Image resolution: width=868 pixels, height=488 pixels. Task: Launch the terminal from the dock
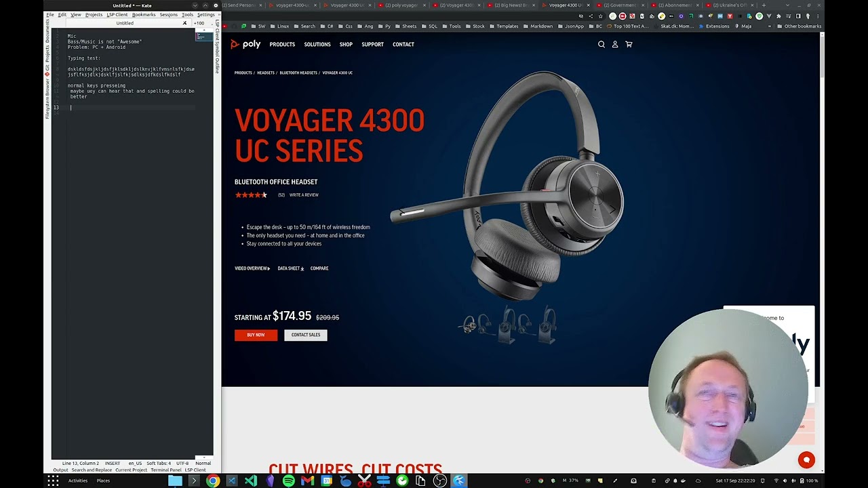194,481
